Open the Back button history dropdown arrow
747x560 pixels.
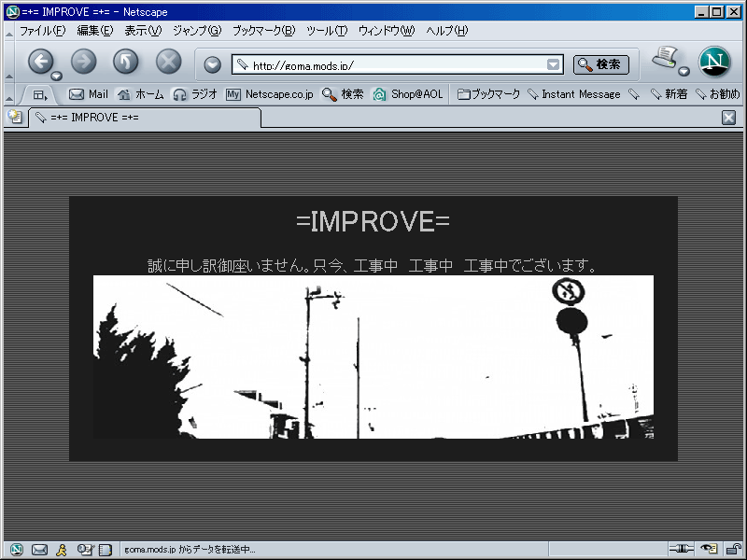coord(57,76)
